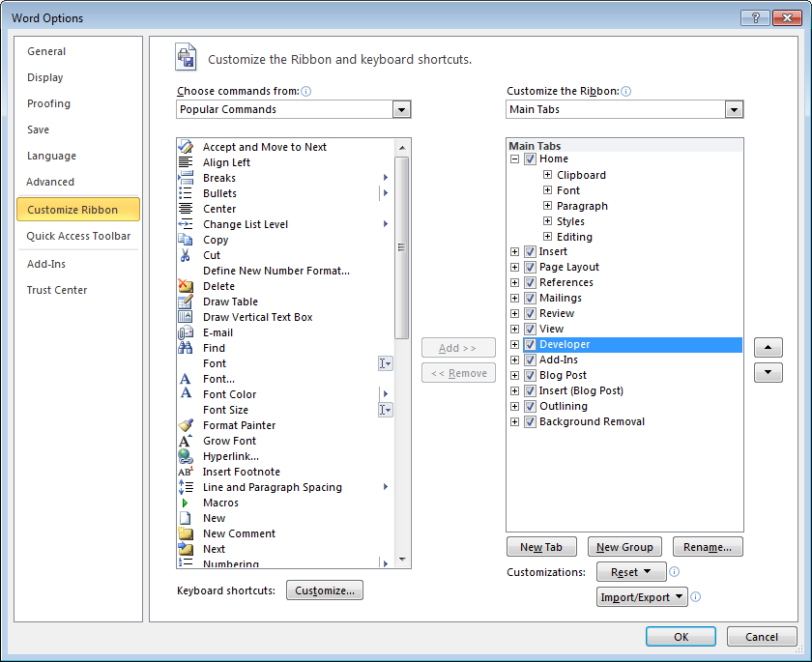Click the New Tab button
812x662 pixels.
pos(541,547)
